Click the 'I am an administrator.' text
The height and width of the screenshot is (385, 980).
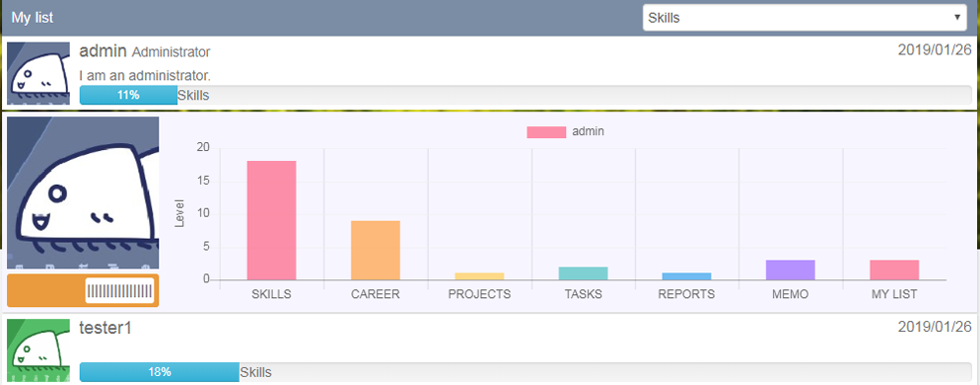(x=145, y=76)
